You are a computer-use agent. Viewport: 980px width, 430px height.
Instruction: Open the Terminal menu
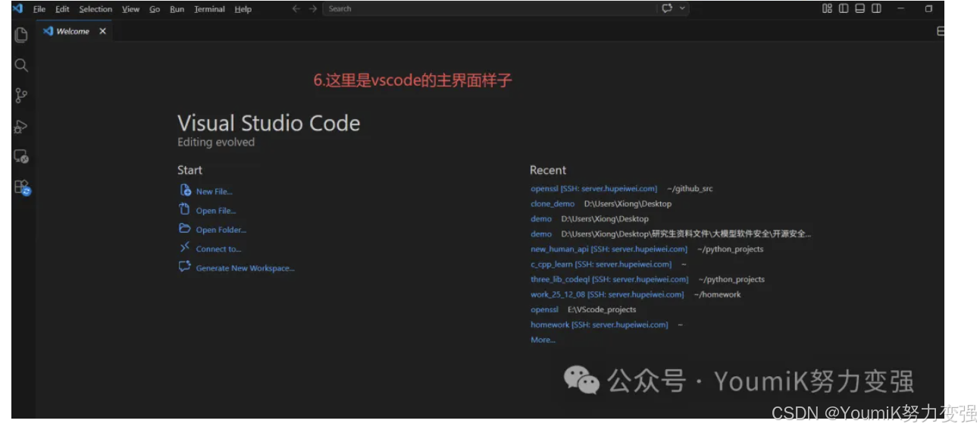pos(209,9)
